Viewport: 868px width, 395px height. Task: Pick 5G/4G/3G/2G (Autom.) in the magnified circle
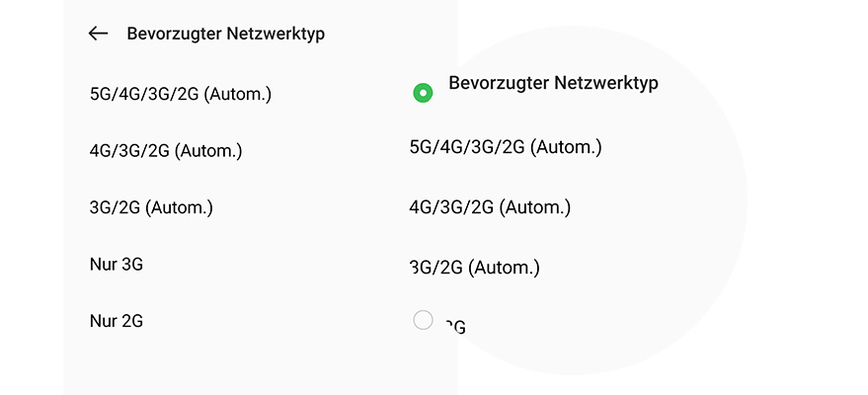[506, 147]
